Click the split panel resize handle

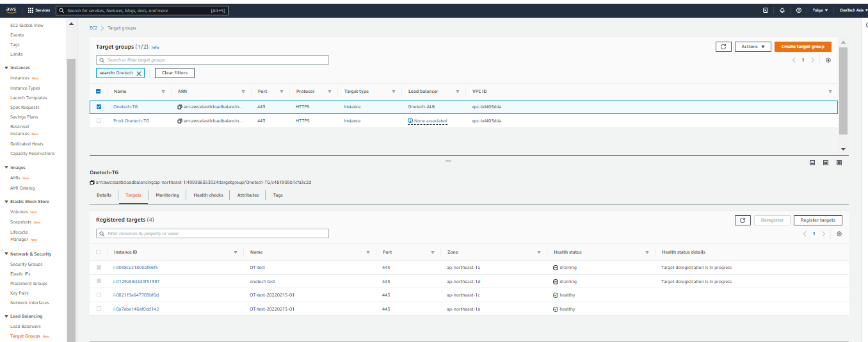click(x=448, y=161)
